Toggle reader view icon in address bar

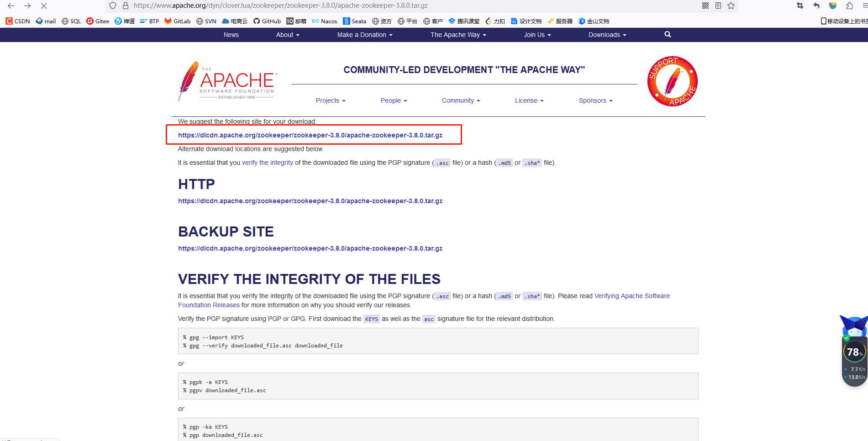pyautogui.click(x=718, y=5)
